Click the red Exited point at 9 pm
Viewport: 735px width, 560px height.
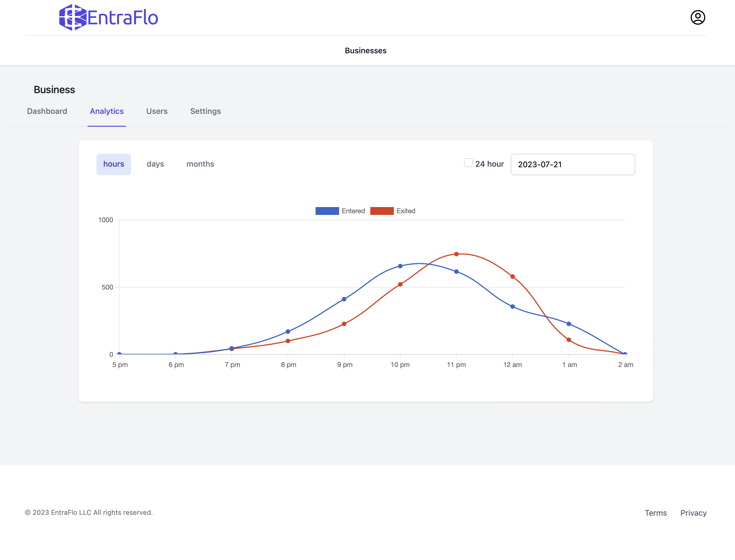coord(344,324)
